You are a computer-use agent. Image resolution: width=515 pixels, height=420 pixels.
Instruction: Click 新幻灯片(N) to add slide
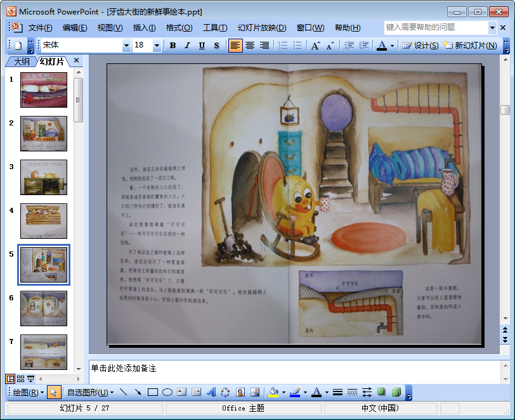click(x=470, y=45)
